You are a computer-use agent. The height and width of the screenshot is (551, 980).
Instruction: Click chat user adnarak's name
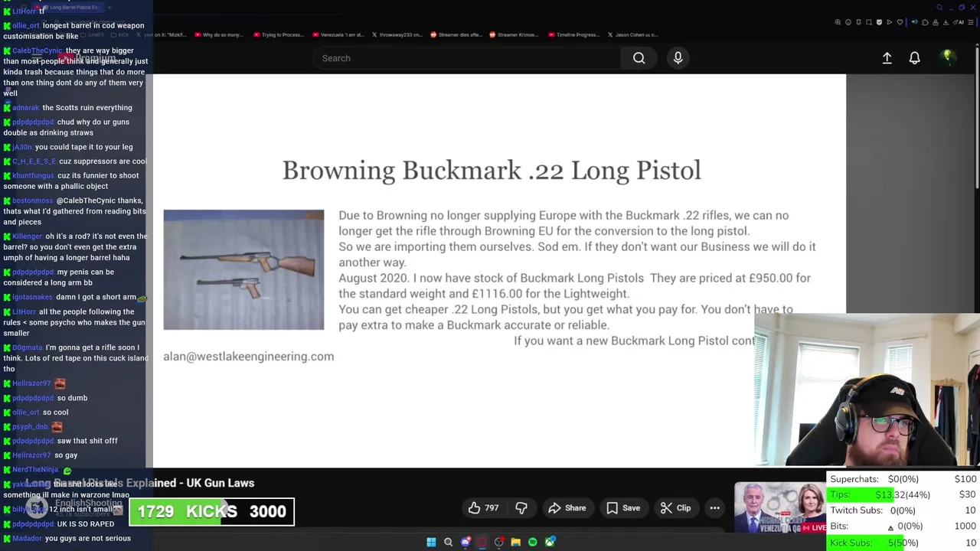click(26, 108)
